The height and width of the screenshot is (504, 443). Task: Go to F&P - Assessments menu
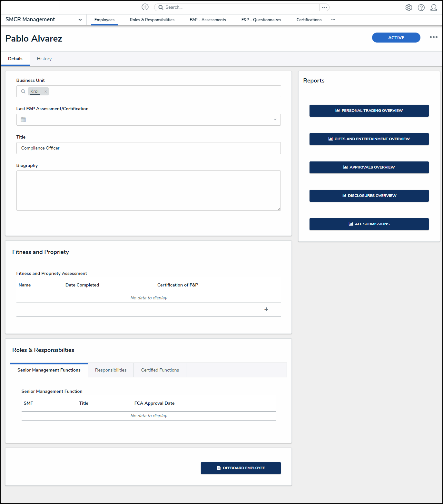click(x=208, y=20)
